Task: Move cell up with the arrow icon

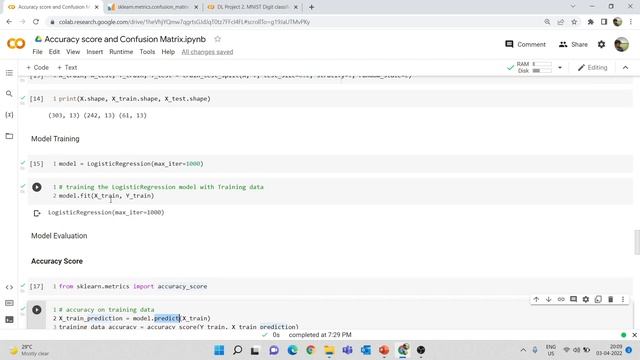Action: pyautogui.click(x=536, y=299)
